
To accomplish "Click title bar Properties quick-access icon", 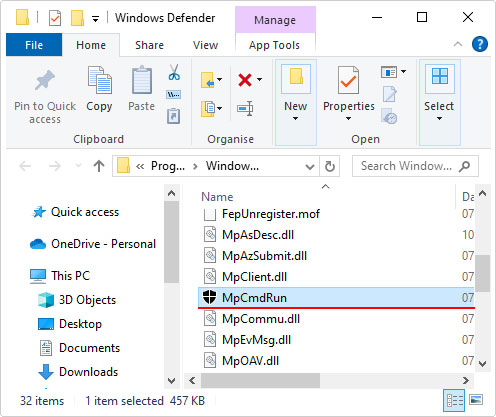I will [55, 18].
